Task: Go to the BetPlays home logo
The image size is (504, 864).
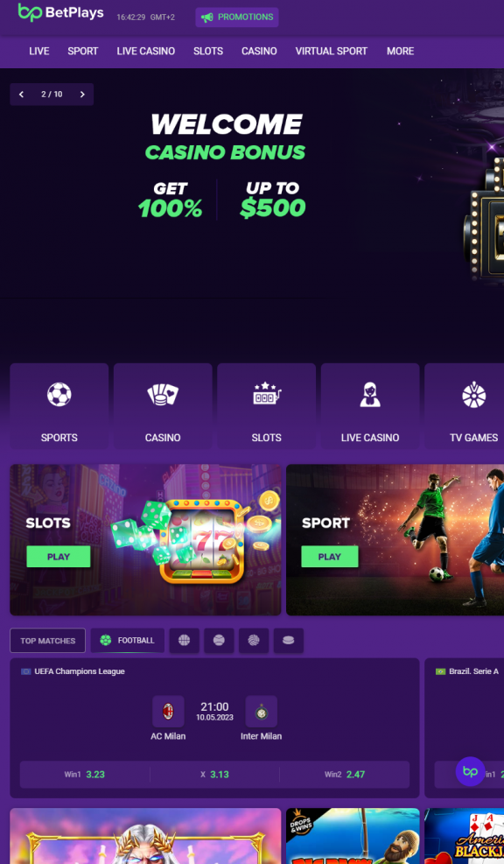Action: point(60,12)
